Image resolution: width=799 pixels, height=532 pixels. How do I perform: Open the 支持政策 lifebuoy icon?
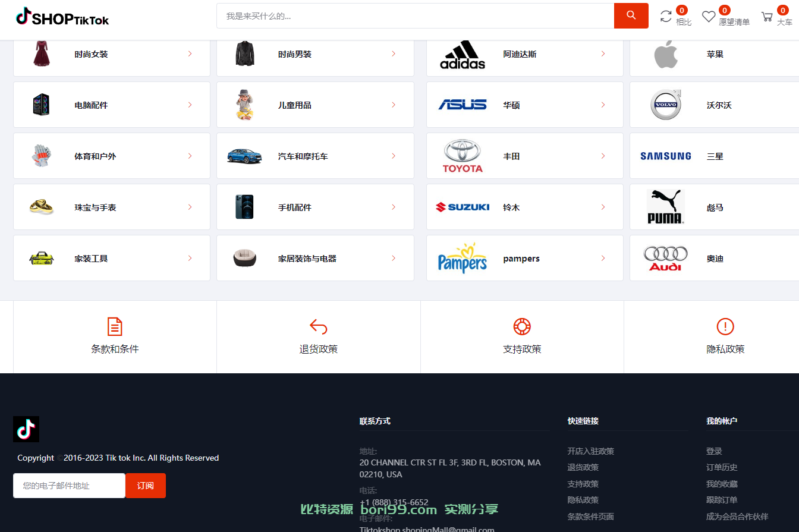(x=522, y=326)
